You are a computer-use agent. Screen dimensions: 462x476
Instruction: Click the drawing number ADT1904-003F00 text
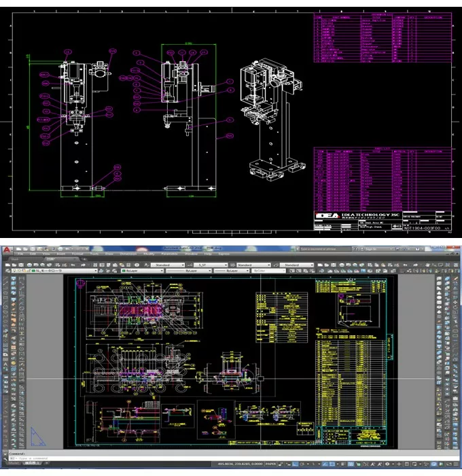click(x=422, y=228)
